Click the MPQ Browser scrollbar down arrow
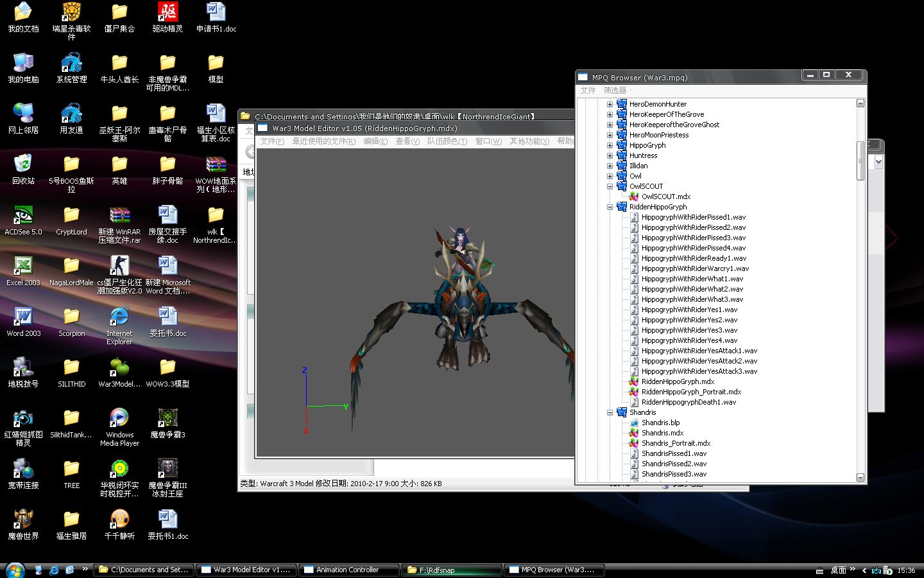Viewport: 924px width, 578px height. 860,477
